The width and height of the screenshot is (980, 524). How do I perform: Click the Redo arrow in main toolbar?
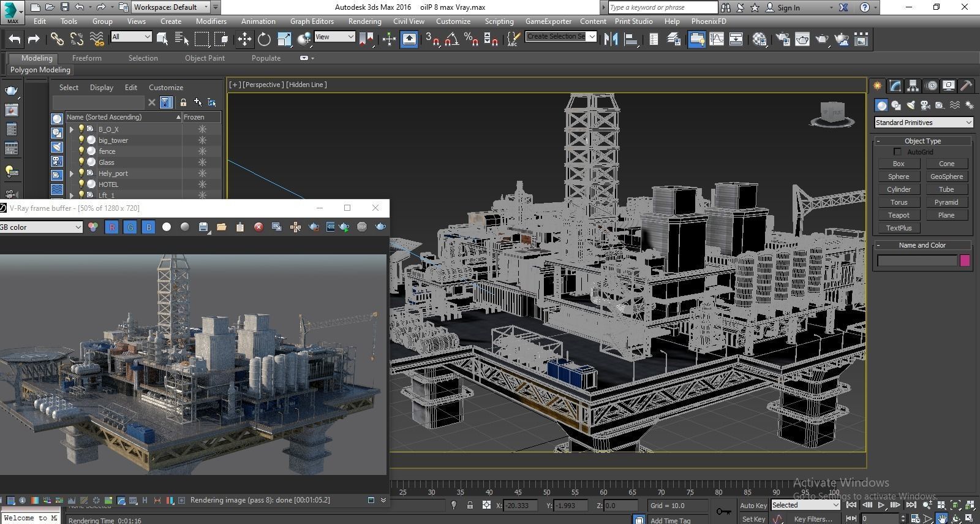coord(34,39)
